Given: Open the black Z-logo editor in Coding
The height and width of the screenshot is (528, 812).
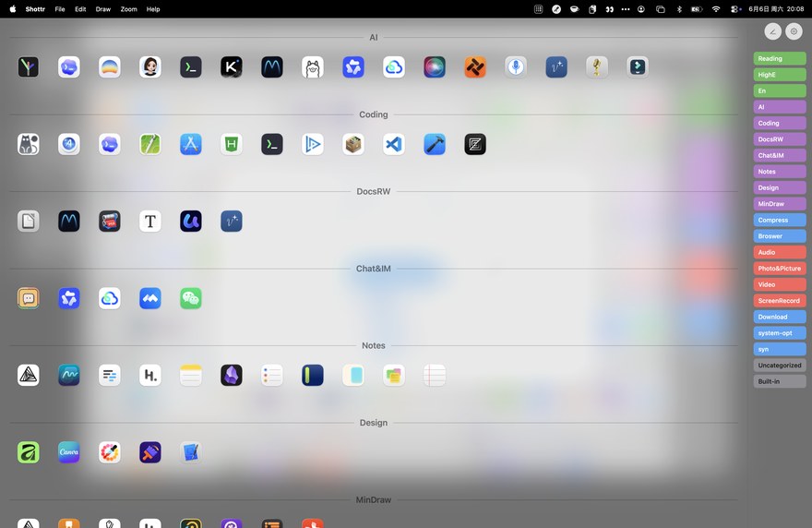Looking at the screenshot, I should [x=475, y=144].
